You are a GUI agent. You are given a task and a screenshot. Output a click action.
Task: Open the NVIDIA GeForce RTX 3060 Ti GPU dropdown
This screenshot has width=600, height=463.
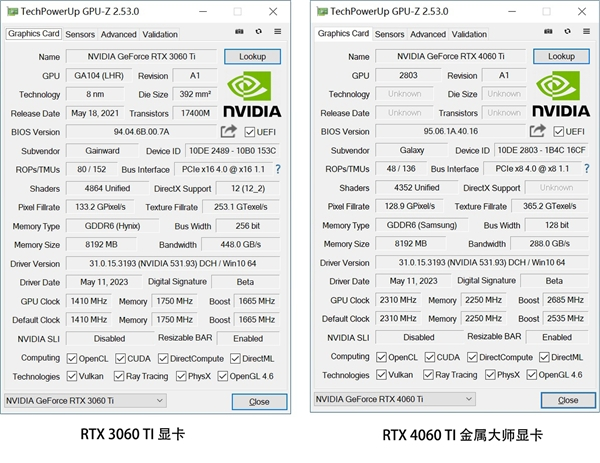[x=85, y=401]
